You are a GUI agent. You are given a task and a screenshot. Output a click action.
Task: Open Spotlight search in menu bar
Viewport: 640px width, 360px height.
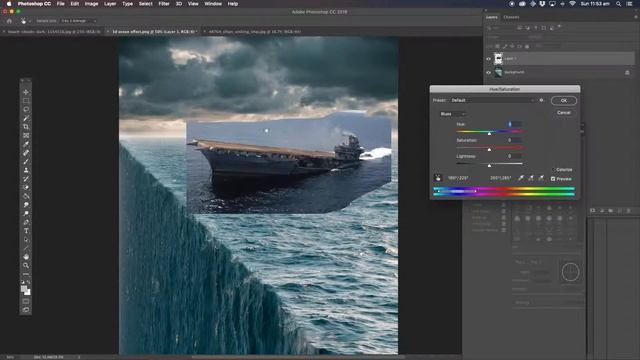619,4
